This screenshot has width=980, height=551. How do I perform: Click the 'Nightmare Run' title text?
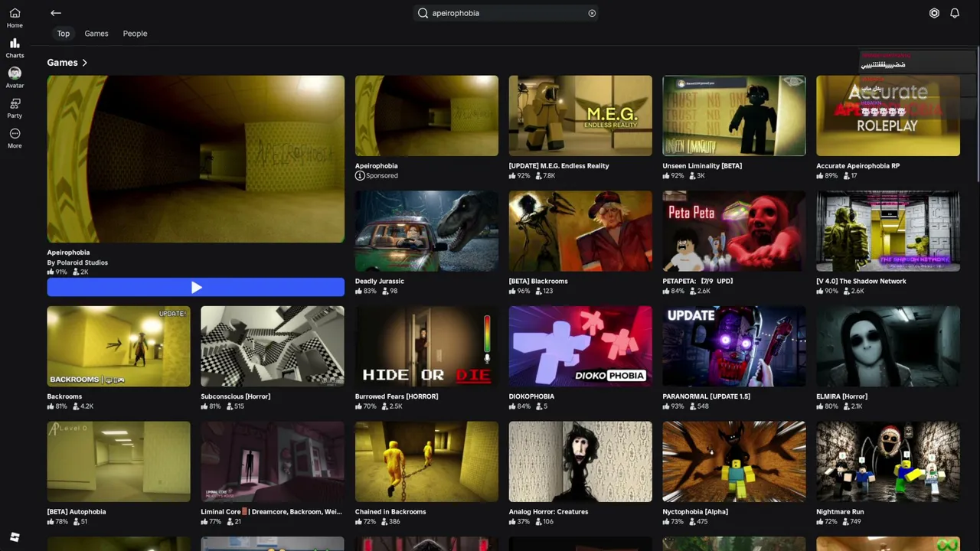click(x=840, y=512)
